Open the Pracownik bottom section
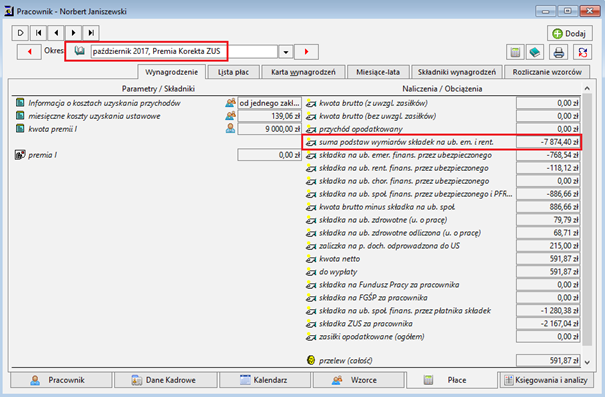The width and height of the screenshot is (605, 397). 61,380
